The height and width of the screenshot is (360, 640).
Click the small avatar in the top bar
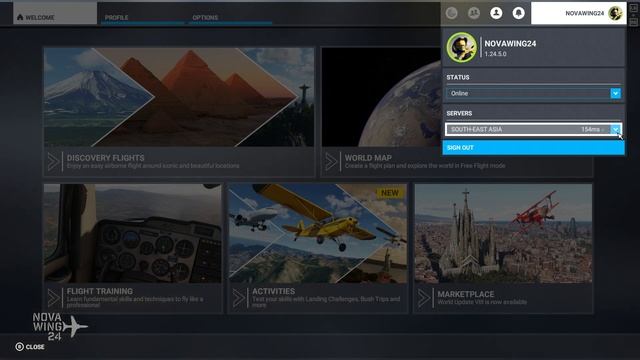tap(615, 13)
